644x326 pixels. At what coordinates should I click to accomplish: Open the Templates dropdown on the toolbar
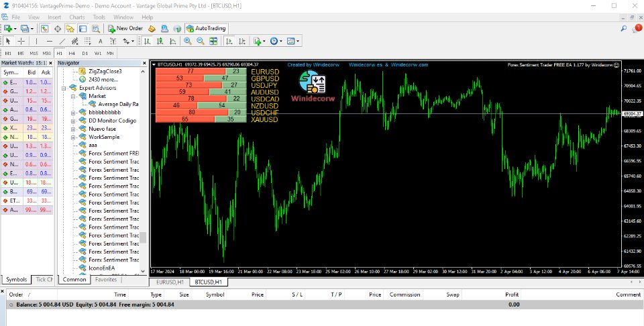(294, 41)
